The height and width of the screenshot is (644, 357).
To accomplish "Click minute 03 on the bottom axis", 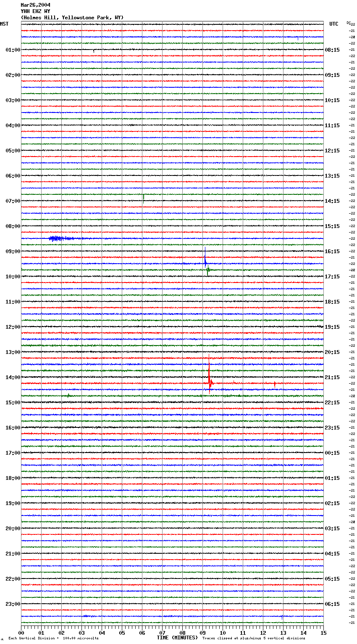I will coord(81,633).
